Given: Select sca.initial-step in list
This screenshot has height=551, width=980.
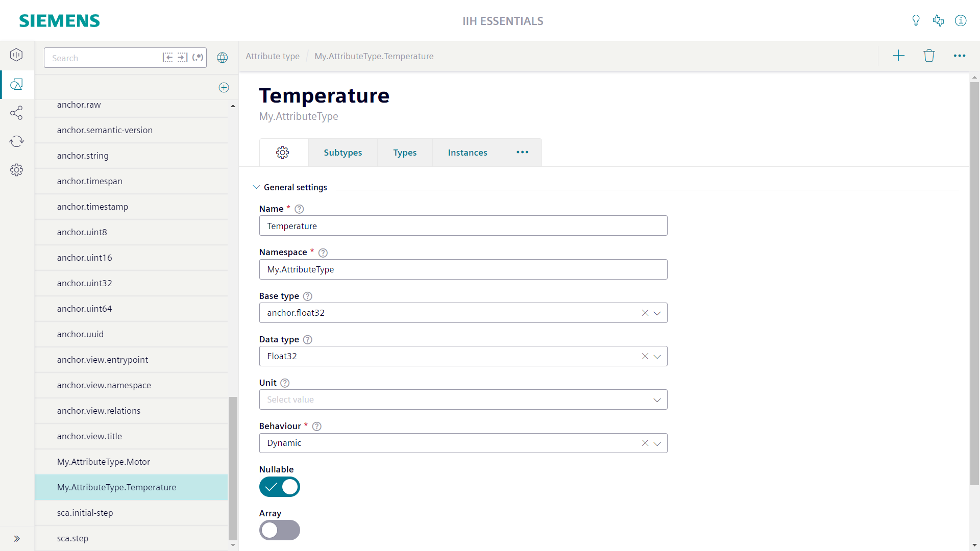Looking at the screenshot, I should 131,513.
